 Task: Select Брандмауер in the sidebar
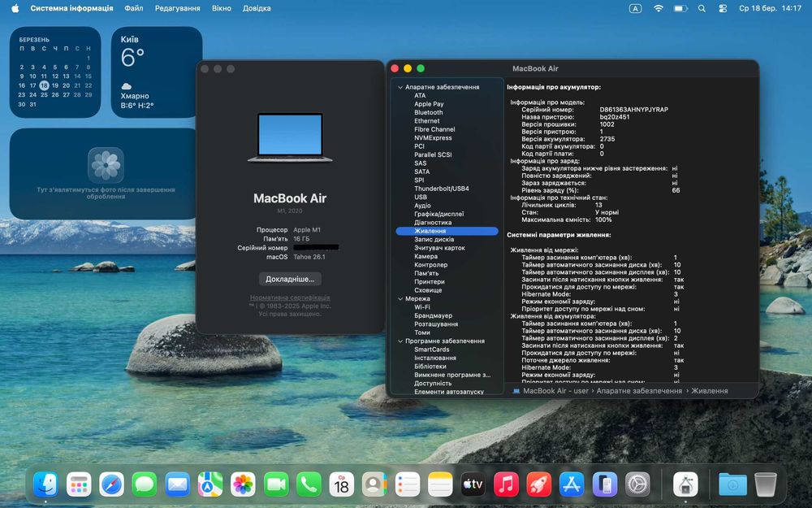(433, 315)
